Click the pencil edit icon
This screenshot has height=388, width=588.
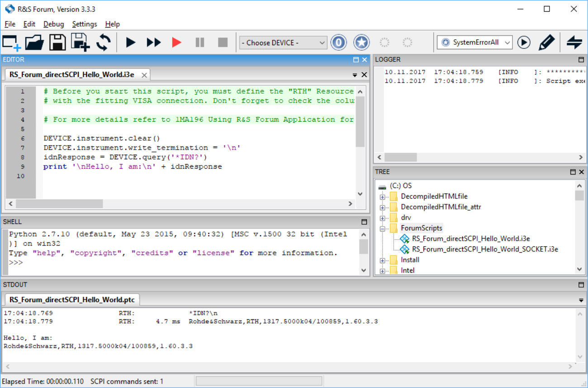pos(546,43)
